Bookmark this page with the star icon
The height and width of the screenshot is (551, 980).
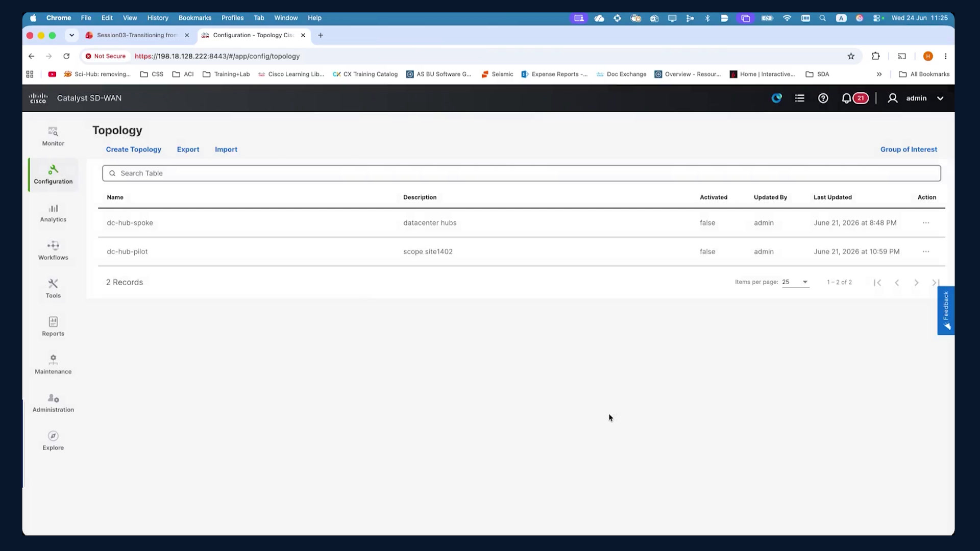(851, 56)
